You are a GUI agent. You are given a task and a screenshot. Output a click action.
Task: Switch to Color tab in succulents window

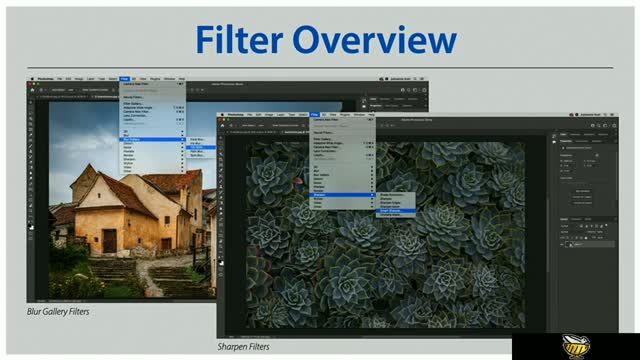(x=563, y=134)
